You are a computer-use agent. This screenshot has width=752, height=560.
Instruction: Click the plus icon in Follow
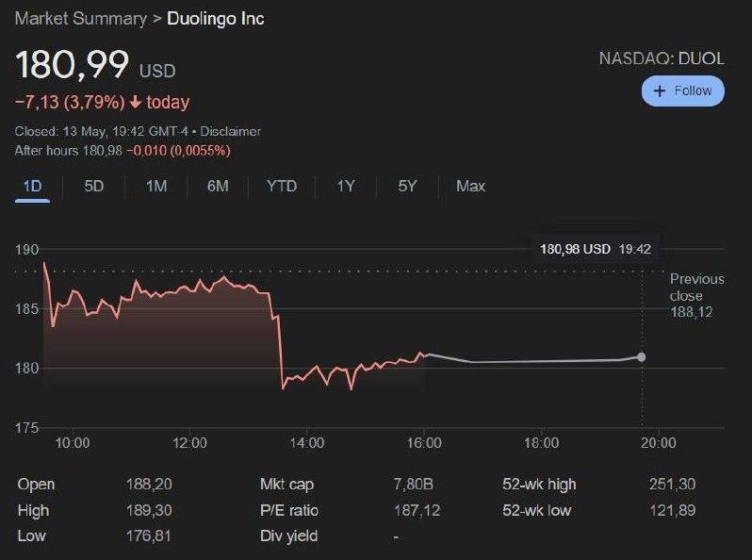click(x=660, y=91)
